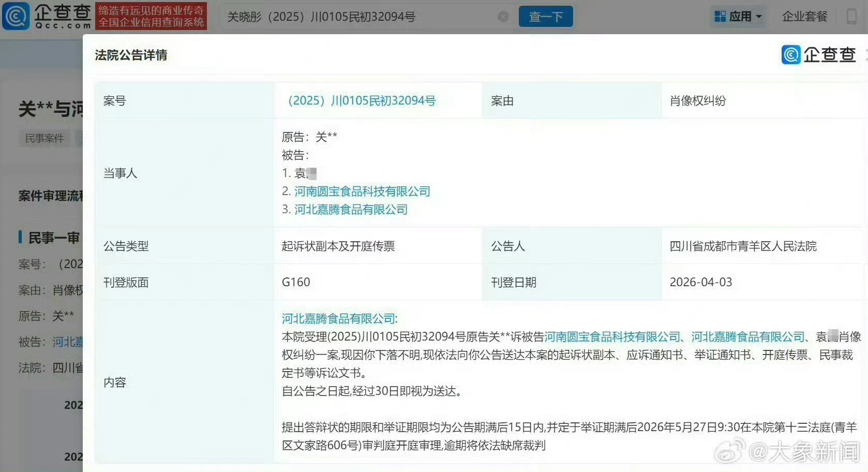Click the blue grid icon beside 应用
The width and height of the screenshot is (868, 472).
(x=720, y=16)
